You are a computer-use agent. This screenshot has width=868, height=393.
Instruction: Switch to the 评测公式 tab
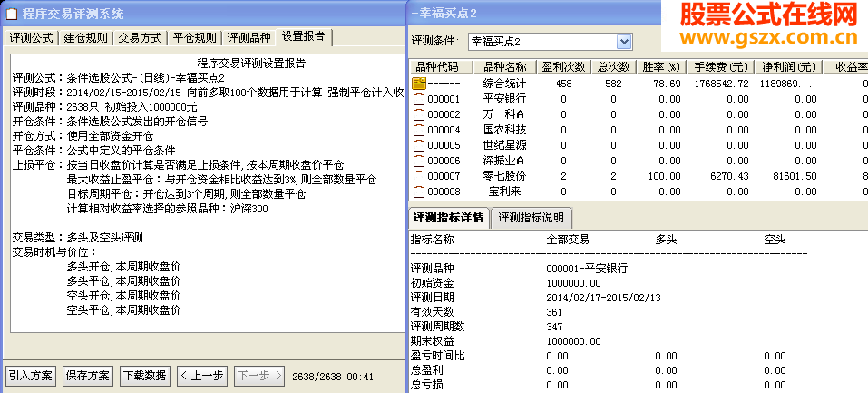31,38
